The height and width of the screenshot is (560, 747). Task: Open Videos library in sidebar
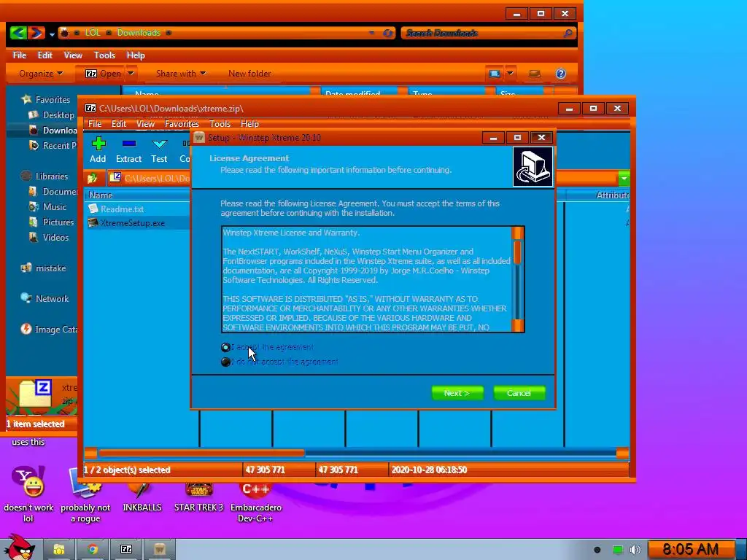pos(49,237)
